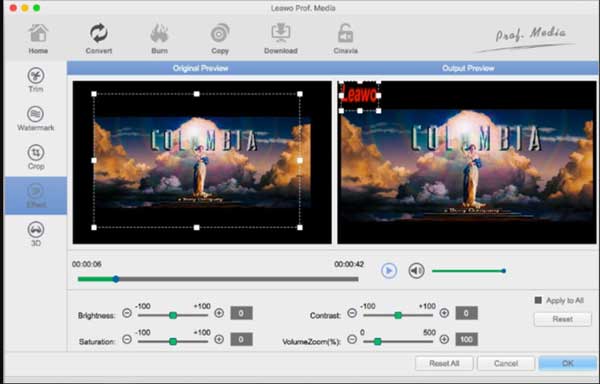Select the Watermark tool in sidebar
This screenshot has width=600, height=384.
pyautogui.click(x=36, y=119)
